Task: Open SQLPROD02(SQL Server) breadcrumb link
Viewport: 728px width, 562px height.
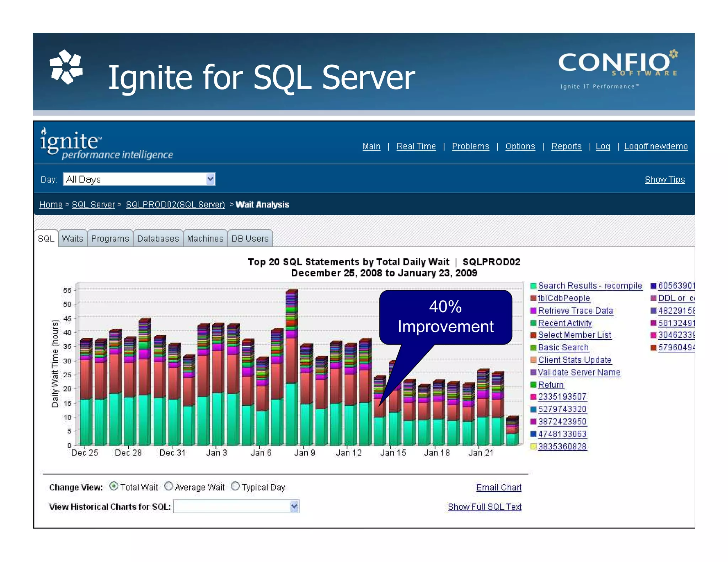Action: (175, 205)
